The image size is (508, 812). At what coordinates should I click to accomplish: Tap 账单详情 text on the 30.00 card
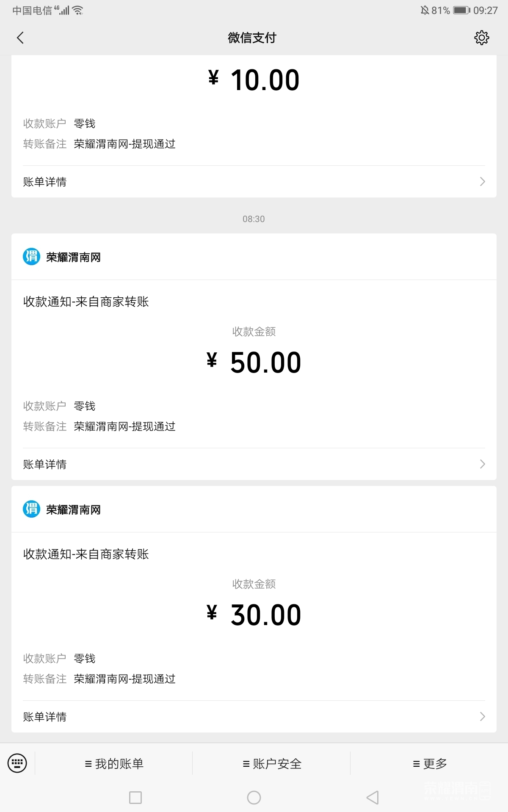(x=45, y=717)
